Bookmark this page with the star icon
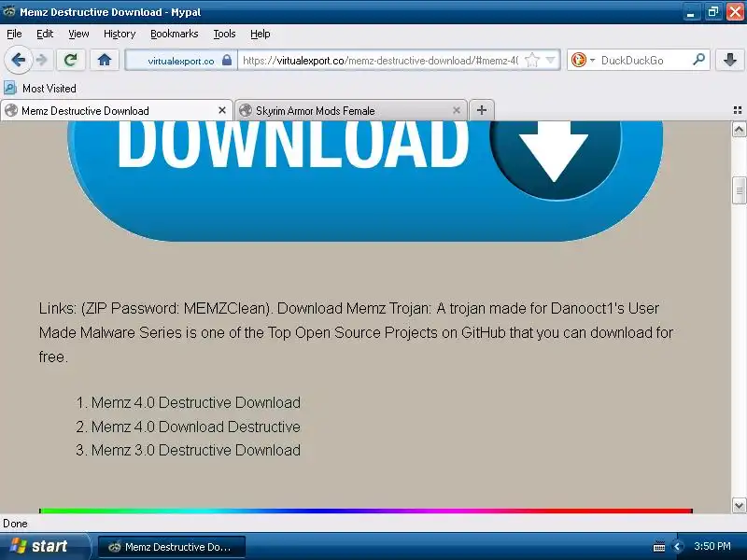Screen dimensions: 747x560 coord(531,61)
